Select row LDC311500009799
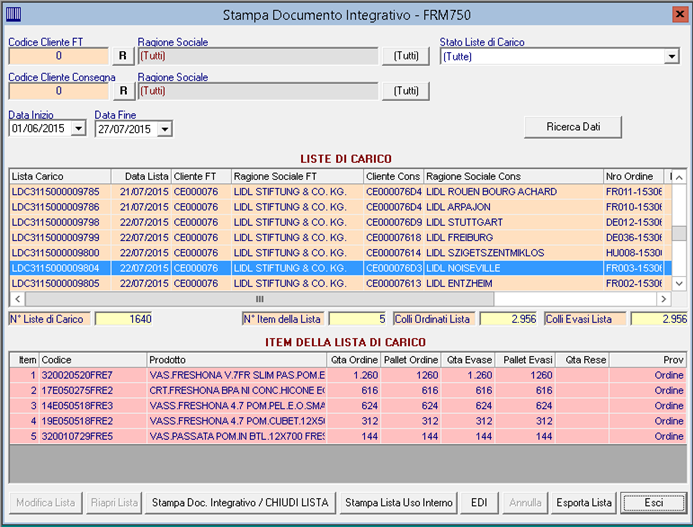693x527 pixels. [x=340, y=238]
